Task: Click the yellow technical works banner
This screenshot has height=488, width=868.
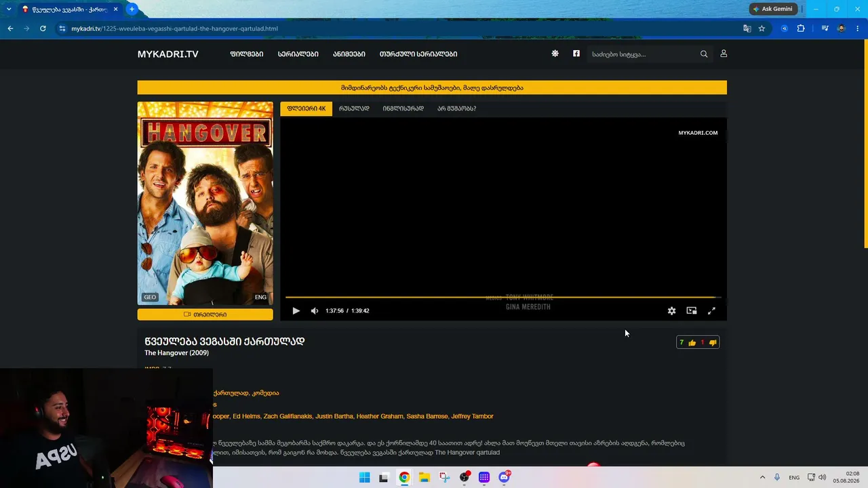Action: (432, 87)
